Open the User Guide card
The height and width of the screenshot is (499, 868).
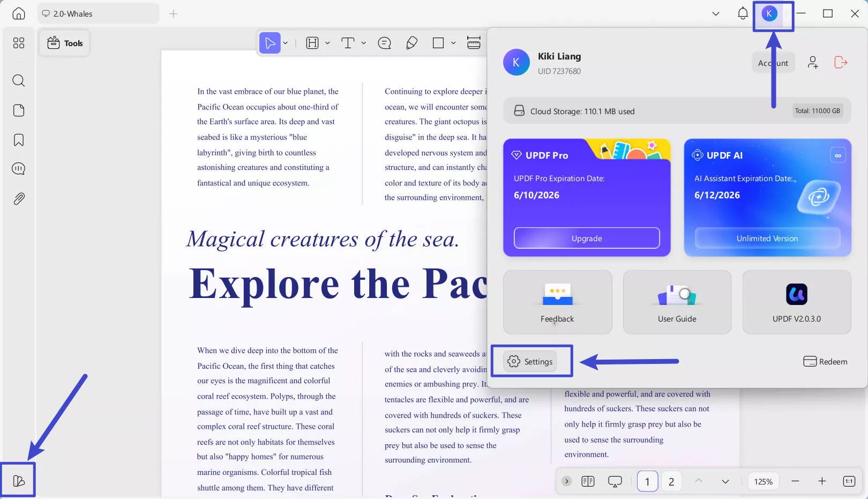677,302
